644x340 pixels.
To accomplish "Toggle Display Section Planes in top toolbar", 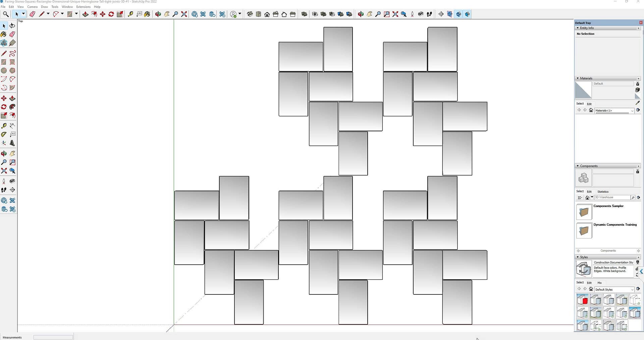I will pos(450,14).
